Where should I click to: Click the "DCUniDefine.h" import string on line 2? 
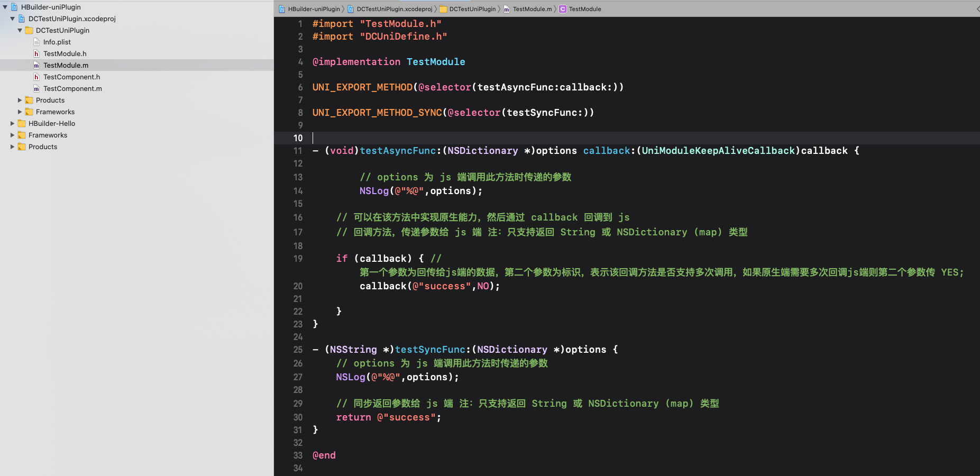[x=404, y=36]
